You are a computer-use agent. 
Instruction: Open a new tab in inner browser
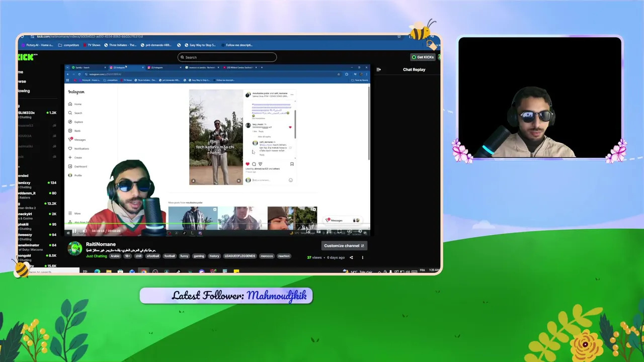262,67
